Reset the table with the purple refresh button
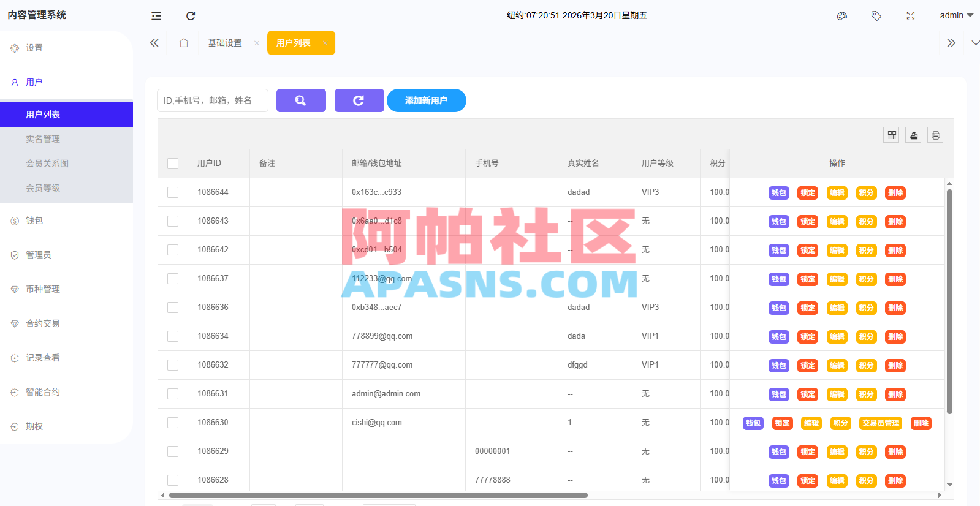 coord(359,100)
